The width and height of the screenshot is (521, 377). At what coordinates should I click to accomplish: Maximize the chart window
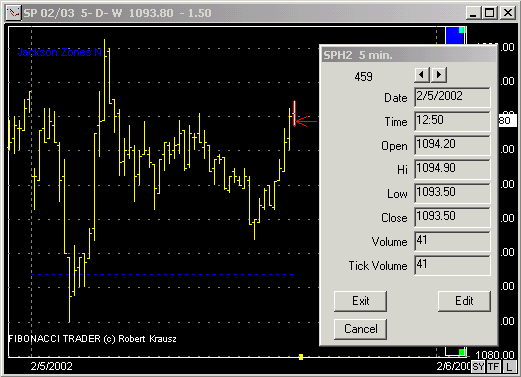[x=490, y=13]
